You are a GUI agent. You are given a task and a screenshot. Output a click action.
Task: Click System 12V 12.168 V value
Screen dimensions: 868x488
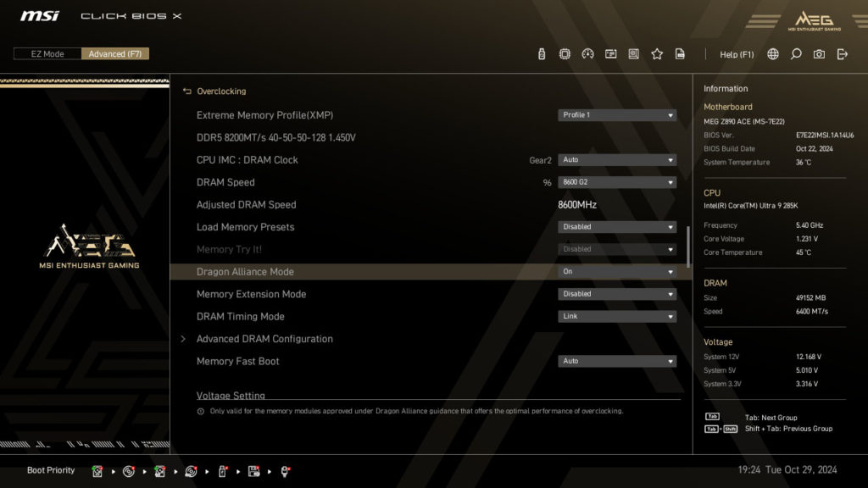coord(808,357)
